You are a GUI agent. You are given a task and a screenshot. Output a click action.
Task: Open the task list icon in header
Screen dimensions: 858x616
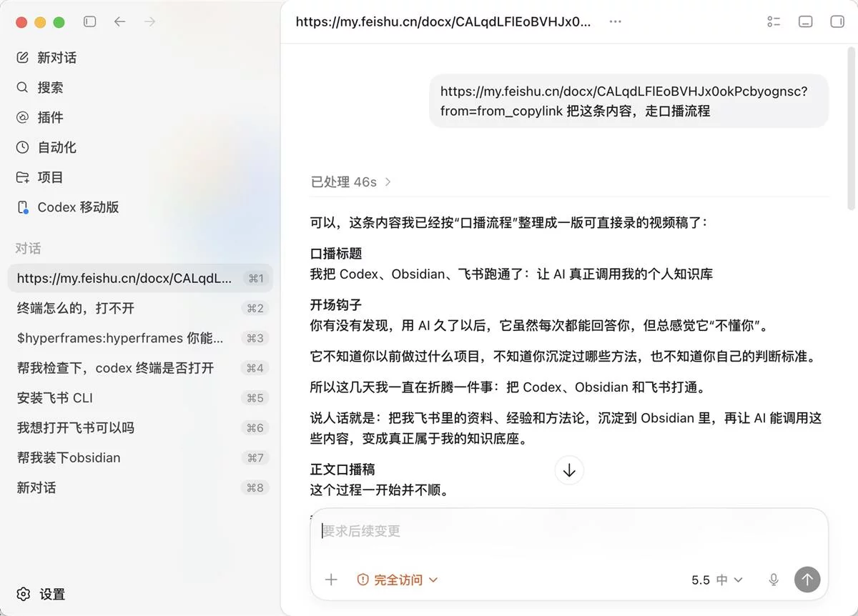774,22
